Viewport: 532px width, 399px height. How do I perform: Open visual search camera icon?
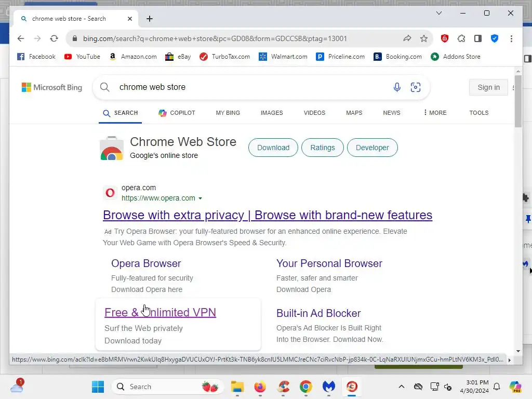click(416, 87)
